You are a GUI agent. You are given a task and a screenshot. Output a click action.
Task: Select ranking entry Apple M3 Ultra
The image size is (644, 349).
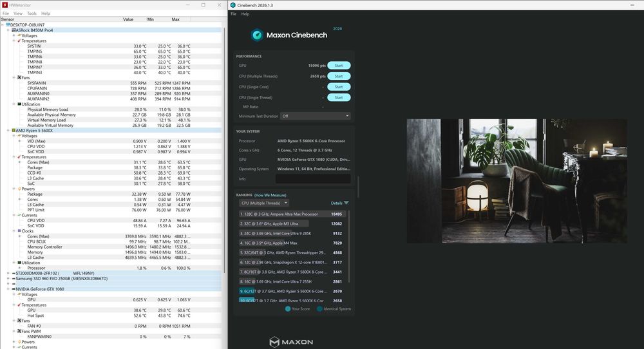tap(292, 224)
